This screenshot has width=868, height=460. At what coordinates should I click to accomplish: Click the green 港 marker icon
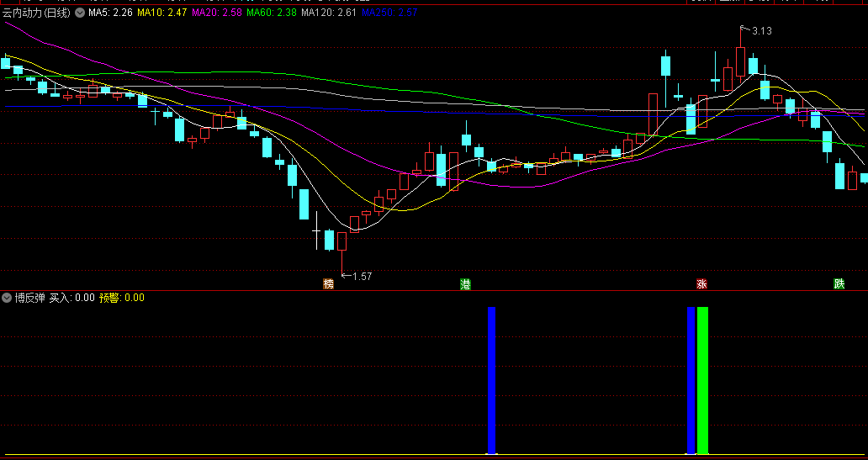pyautogui.click(x=466, y=284)
